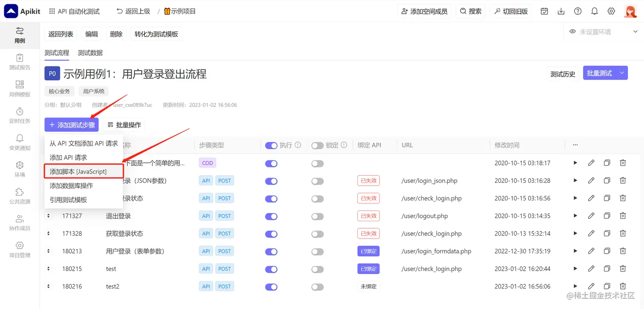
Task: Toggle execution for the COD step
Action: tap(271, 163)
